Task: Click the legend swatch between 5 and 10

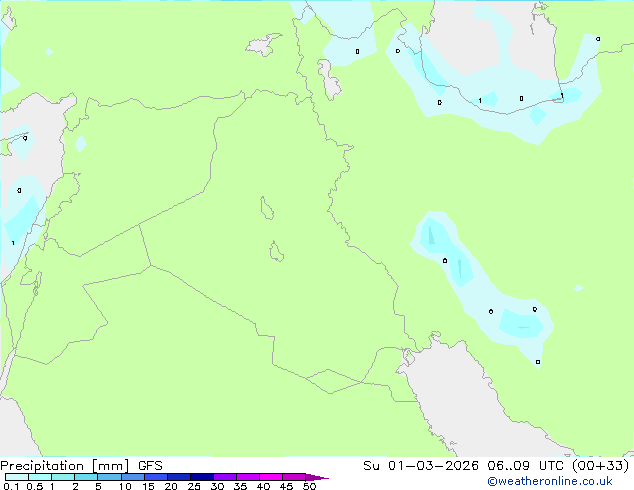Action: [110, 477]
